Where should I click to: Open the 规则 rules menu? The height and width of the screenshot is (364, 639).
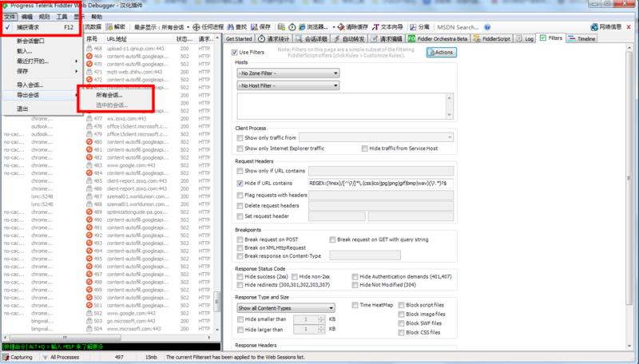44,17
